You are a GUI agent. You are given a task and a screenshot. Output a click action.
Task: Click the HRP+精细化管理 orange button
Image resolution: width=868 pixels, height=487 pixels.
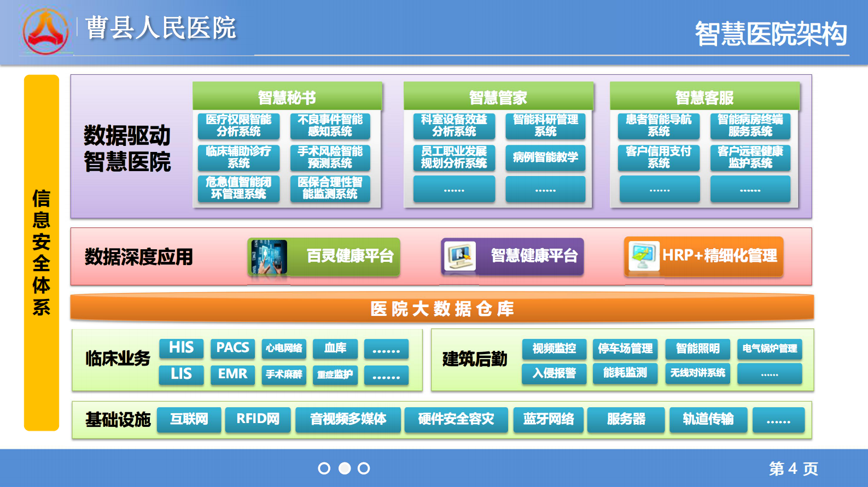click(704, 256)
